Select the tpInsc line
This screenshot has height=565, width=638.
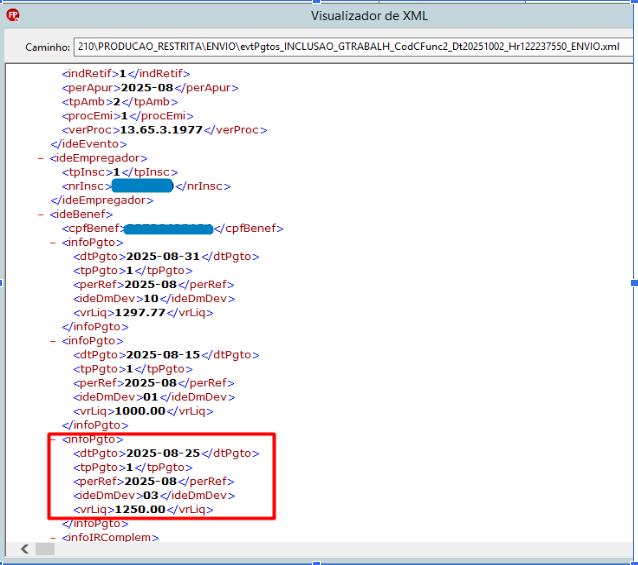[x=120, y=172]
